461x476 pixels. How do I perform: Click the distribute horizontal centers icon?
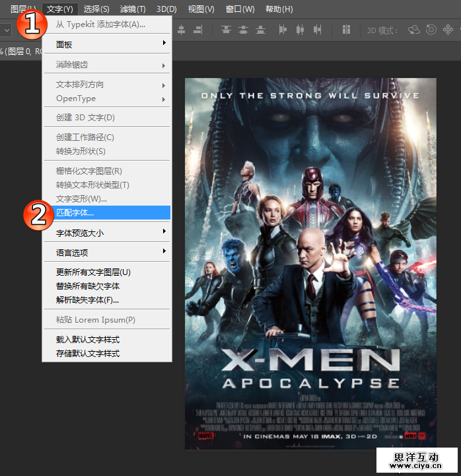301,30
